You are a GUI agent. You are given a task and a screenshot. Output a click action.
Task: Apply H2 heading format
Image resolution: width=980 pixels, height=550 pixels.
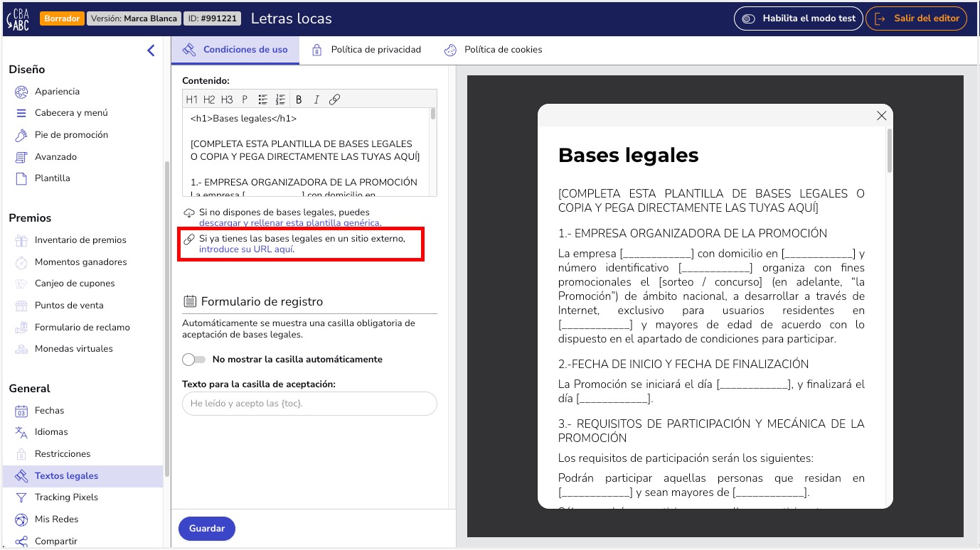coord(209,99)
